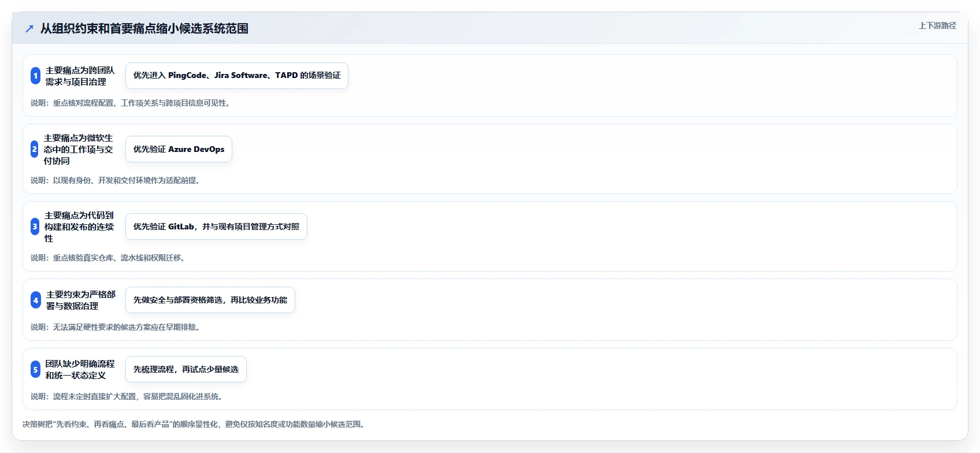Image resolution: width=980 pixels, height=453 pixels.
Task: Click the 先梳理流程，再试点少量候选 box
Action: pos(186,369)
